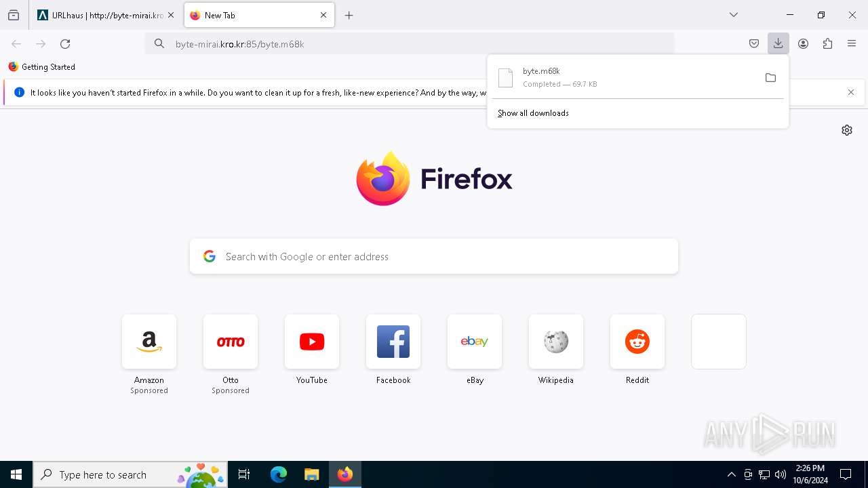The width and height of the screenshot is (868, 488).
Task: Toggle the Downloads toolbar button
Action: (778, 43)
